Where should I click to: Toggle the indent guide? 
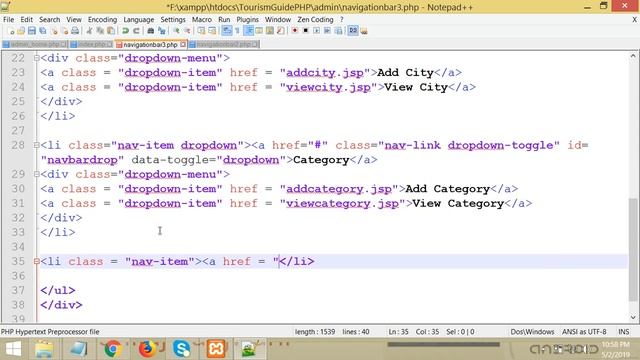pyautogui.click(x=248, y=31)
